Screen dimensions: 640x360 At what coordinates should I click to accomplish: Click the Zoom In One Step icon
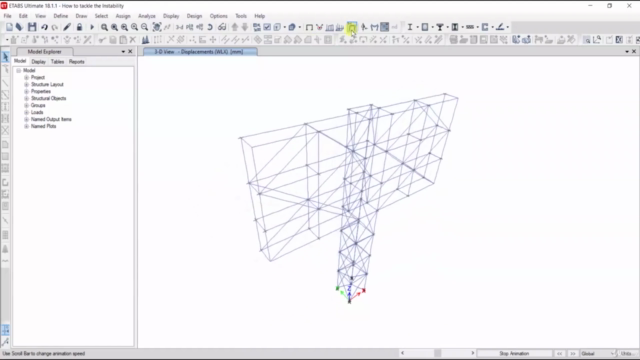click(134, 27)
